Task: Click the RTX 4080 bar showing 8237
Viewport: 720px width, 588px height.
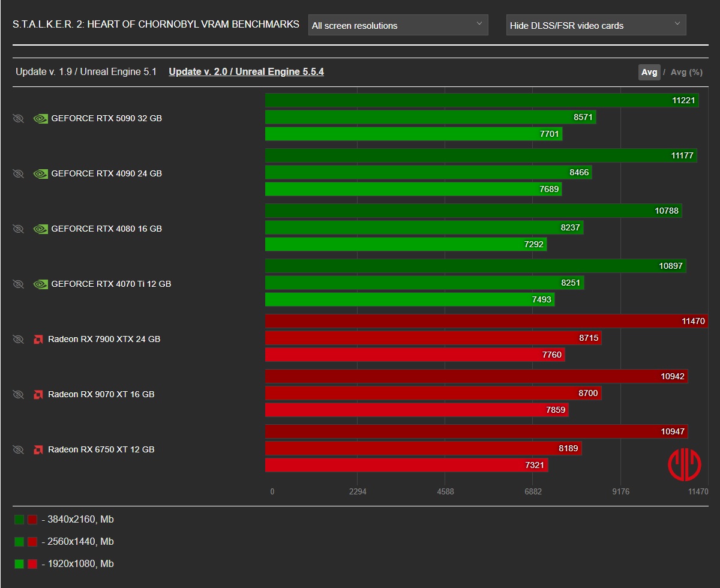Action: 424,227
